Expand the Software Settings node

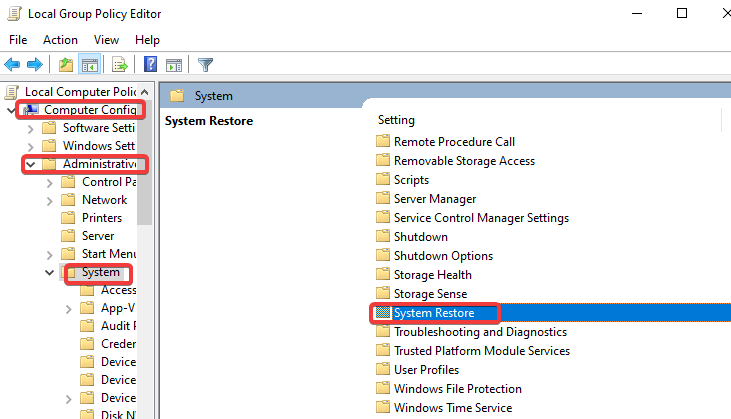pyautogui.click(x=31, y=129)
